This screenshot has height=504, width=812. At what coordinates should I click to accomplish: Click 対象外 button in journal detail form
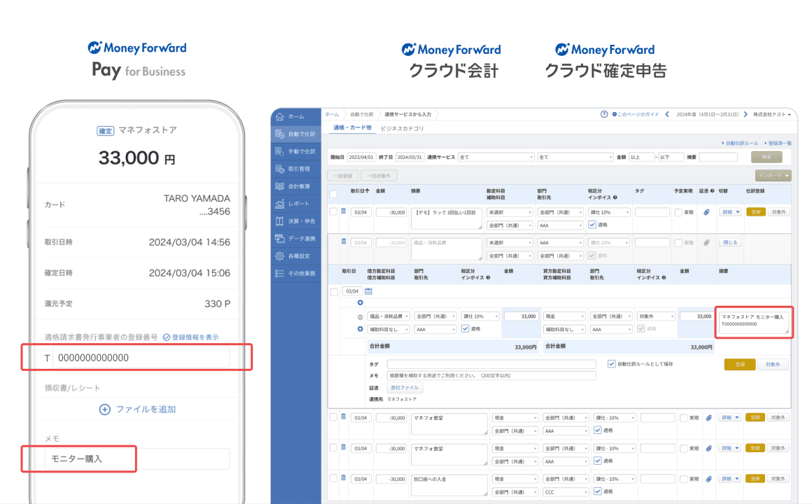tap(773, 365)
